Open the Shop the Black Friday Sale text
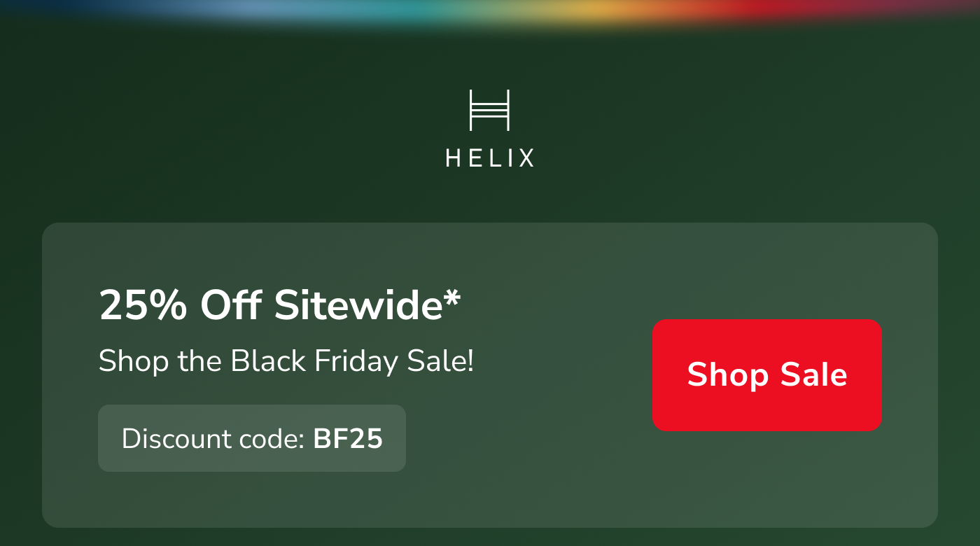Viewport: 980px width, 546px height. [286, 361]
